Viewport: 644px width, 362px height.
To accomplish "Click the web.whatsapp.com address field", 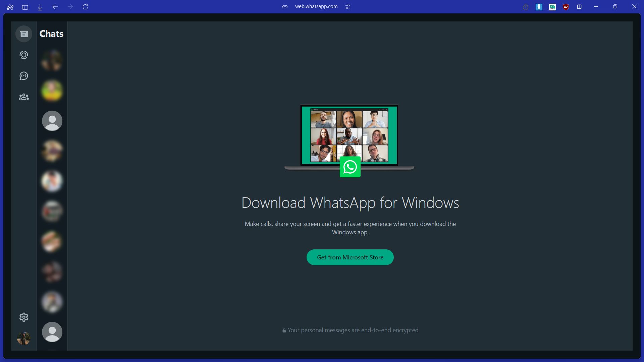I will (316, 6).
